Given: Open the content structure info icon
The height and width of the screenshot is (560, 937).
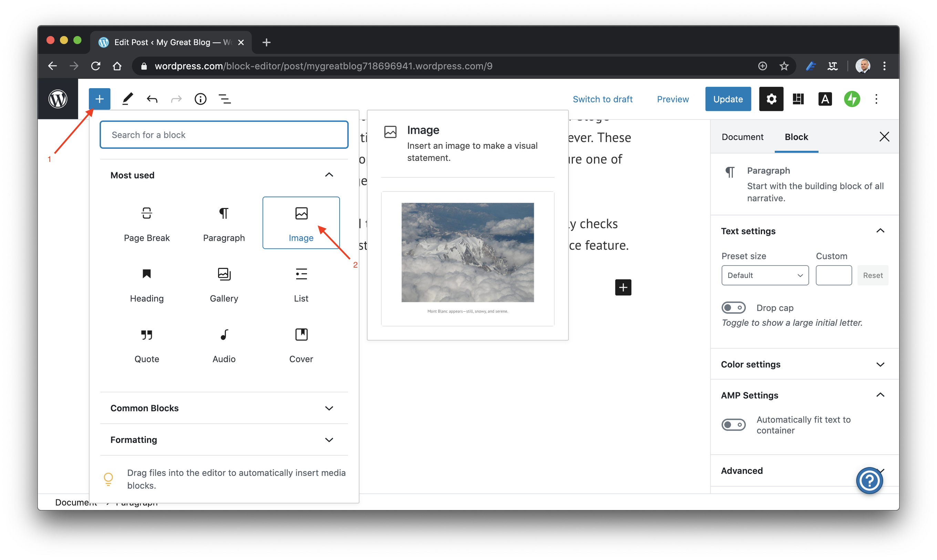Looking at the screenshot, I should click(x=200, y=99).
